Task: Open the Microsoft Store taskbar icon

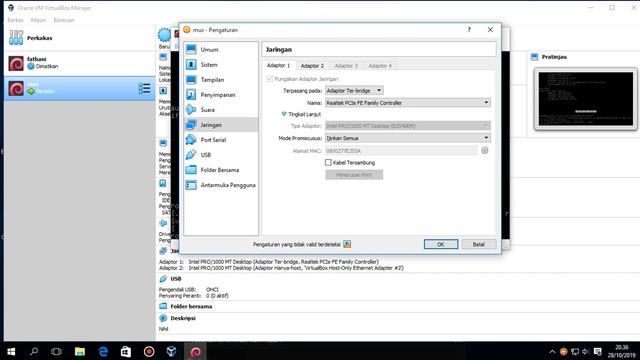Action: point(126,351)
